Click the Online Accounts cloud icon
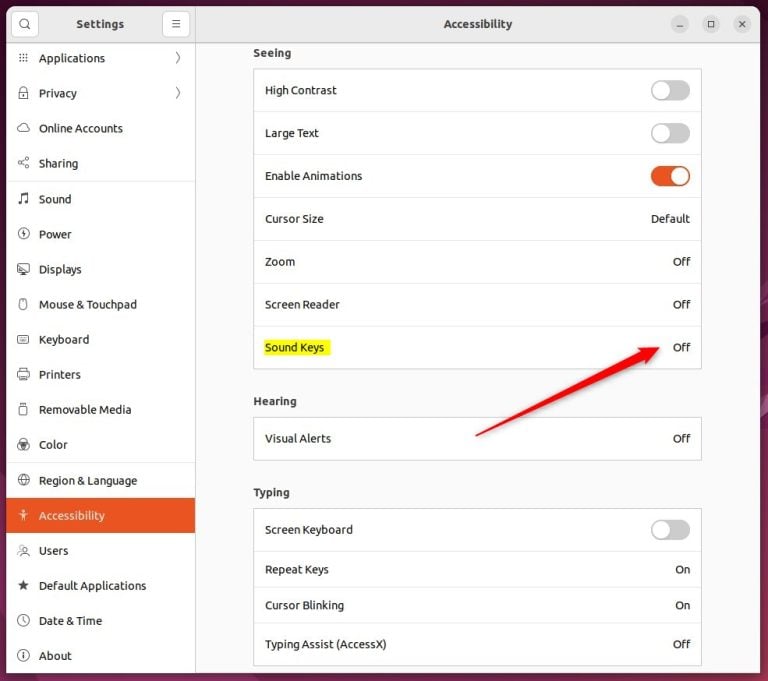This screenshot has width=768, height=681. pos(24,128)
